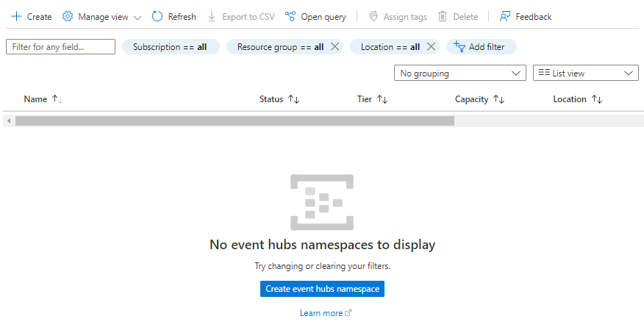
Task: Expand the No grouping dropdown
Action: [459, 73]
